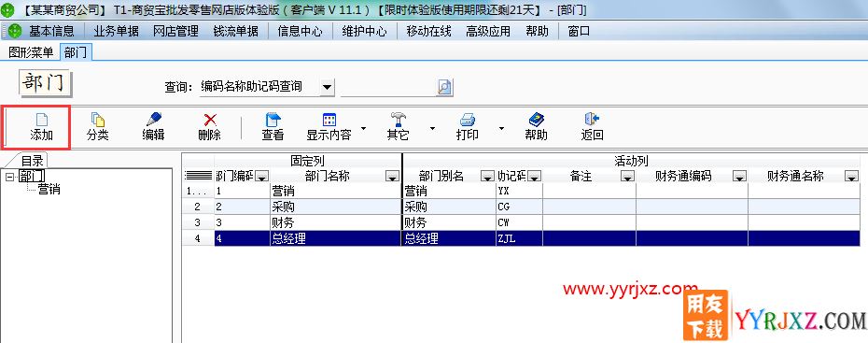868x343 pixels.
Task: Click the 显示内容 grid icon
Action: (329, 119)
